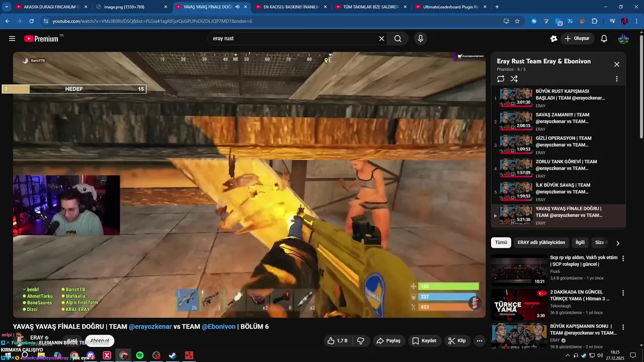Screen dimensions: 644x362
Task: Open options for BÜYÜK KAPIŞMANIN SONU video
Action: (623, 327)
